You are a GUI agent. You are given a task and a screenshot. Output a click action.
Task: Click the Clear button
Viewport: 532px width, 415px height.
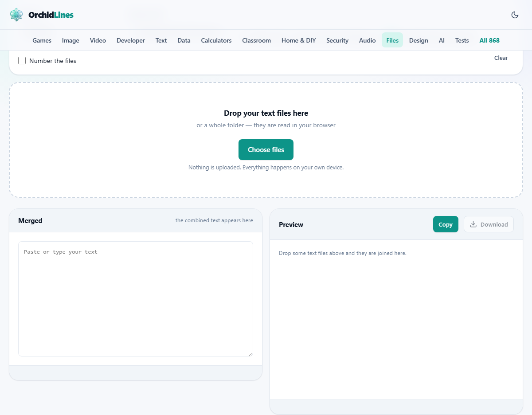(x=501, y=58)
